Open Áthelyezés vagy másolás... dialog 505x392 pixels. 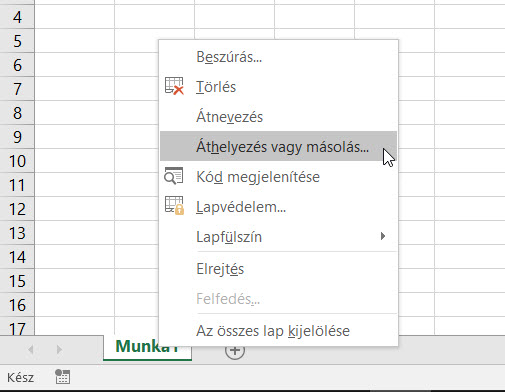point(278,146)
